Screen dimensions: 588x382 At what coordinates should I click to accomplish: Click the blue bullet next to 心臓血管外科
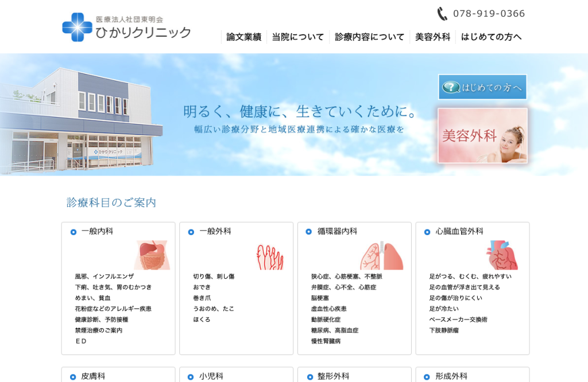427,232
